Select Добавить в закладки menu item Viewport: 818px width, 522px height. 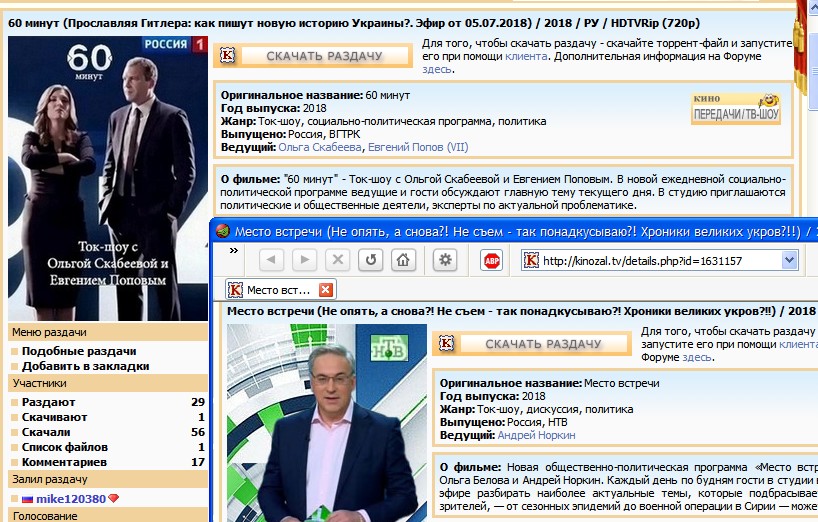coord(85,366)
